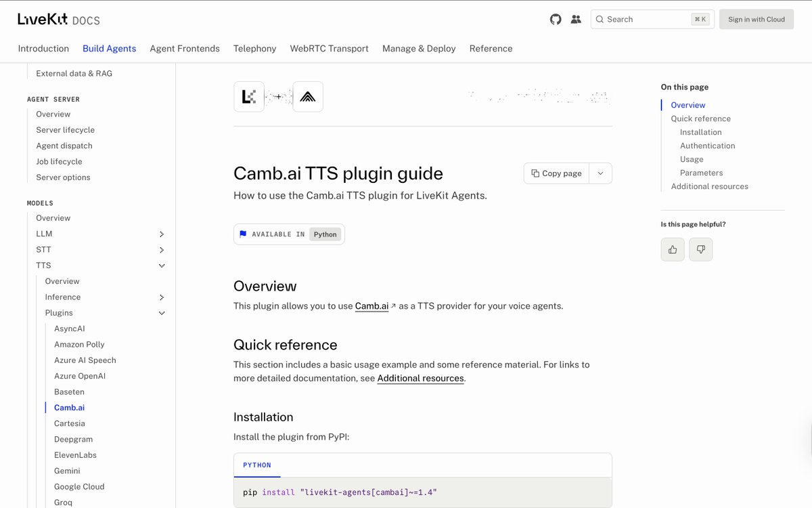The height and width of the screenshot is (508, 812).
Task: Expand the Inference sidebar item
Action: click(162, 297)
